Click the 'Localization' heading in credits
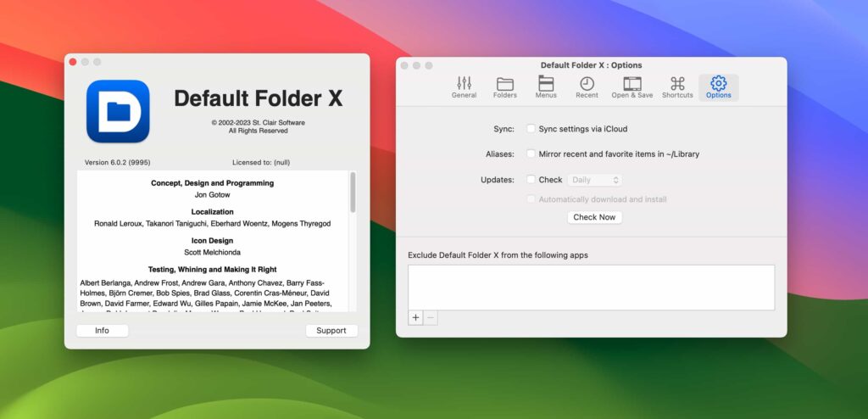Image resolution: width=868 pixels, height=419 pixels. coord(213,212)
